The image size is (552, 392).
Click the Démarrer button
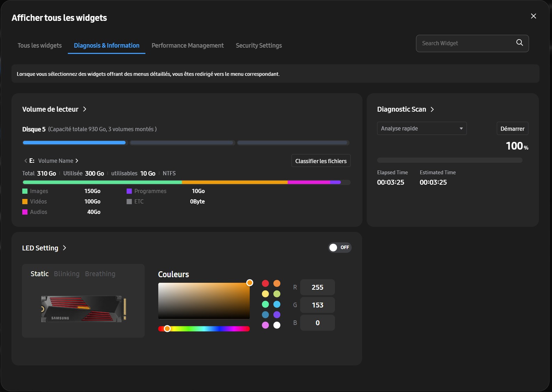(512, 129)
